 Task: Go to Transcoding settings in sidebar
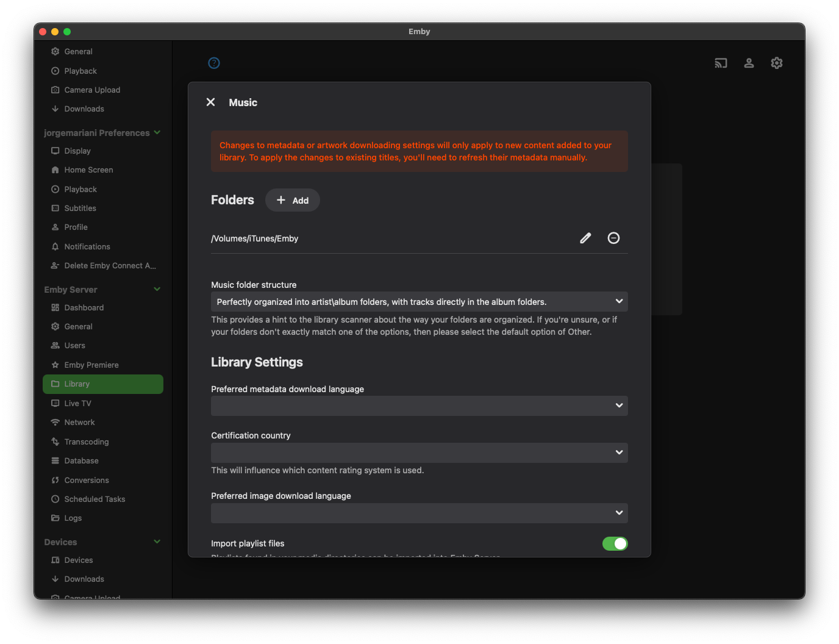click(86, 442)
